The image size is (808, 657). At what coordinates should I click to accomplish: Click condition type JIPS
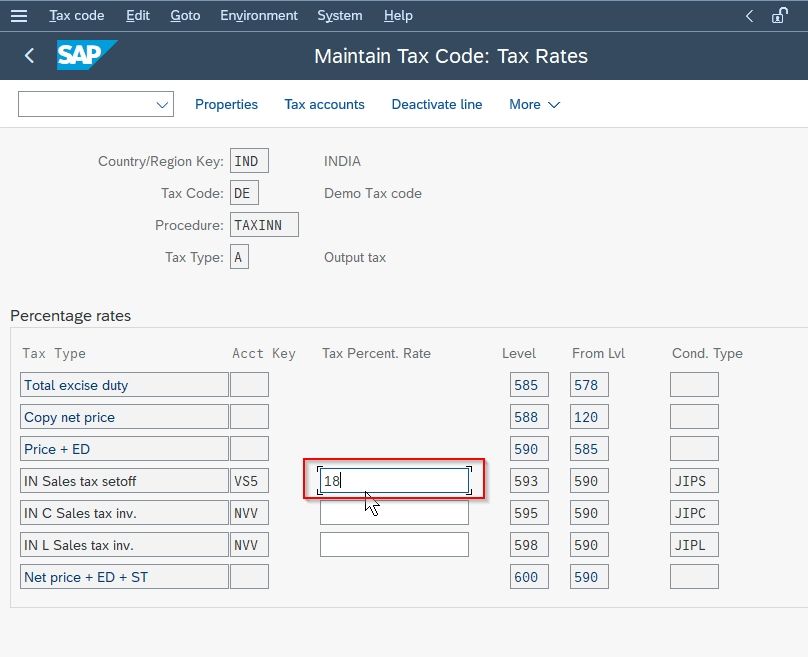pos(694,481)
